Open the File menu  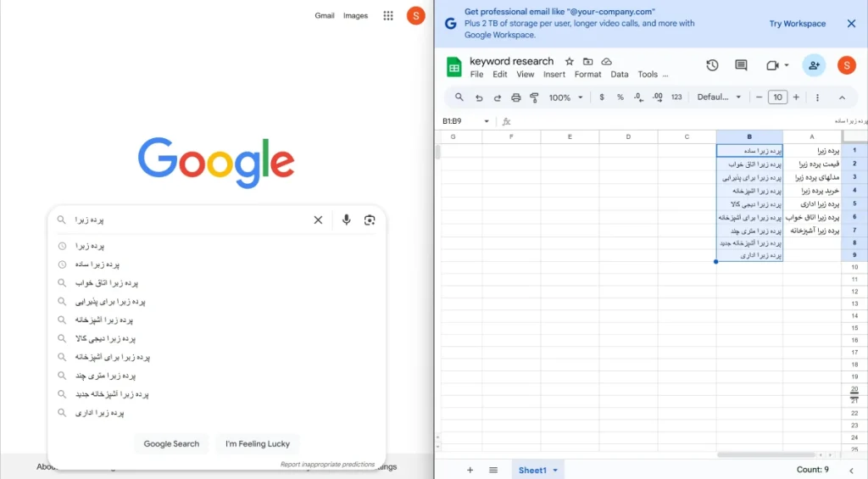tap(476, 75)
